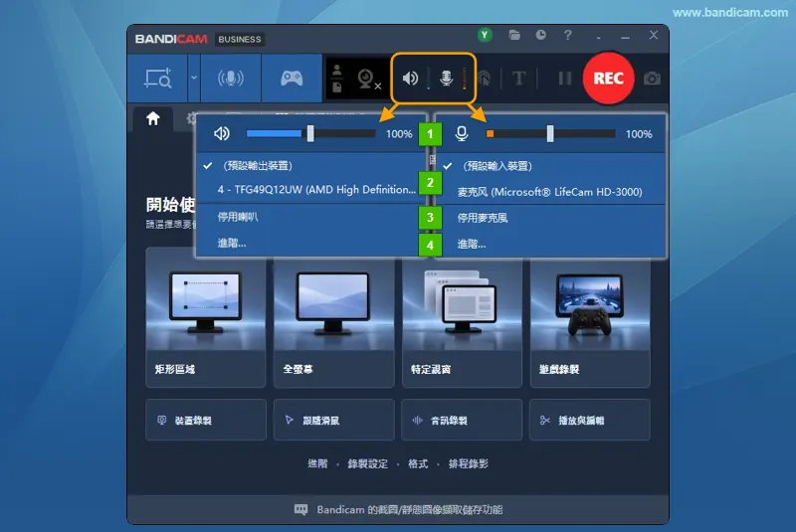The width and height of the screenshot is (796, 532).
Task: Toggle the mouse click effect icon
Action: [485, 79]
